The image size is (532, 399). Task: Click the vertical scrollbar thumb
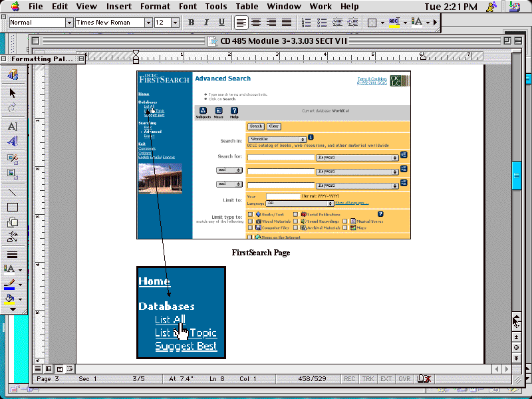point(516,176)
